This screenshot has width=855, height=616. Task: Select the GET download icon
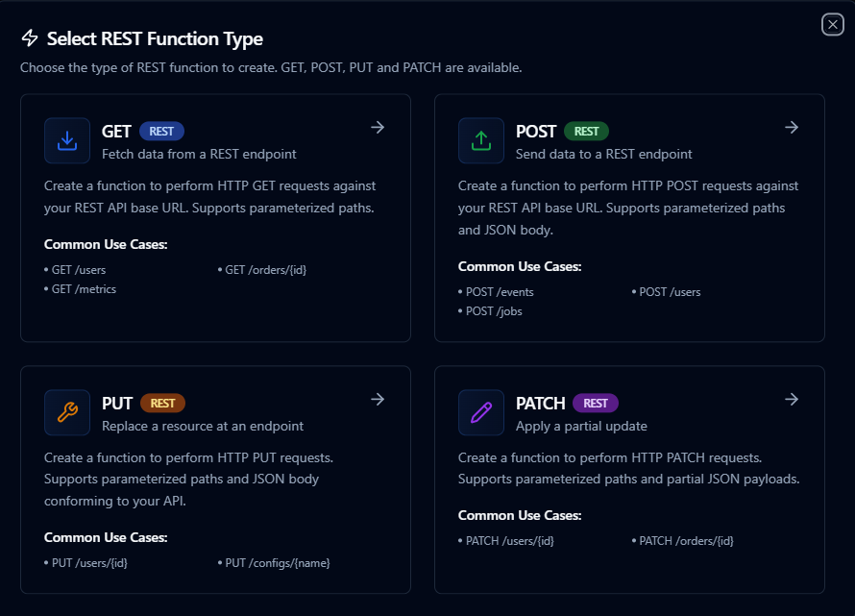[66, 140]
